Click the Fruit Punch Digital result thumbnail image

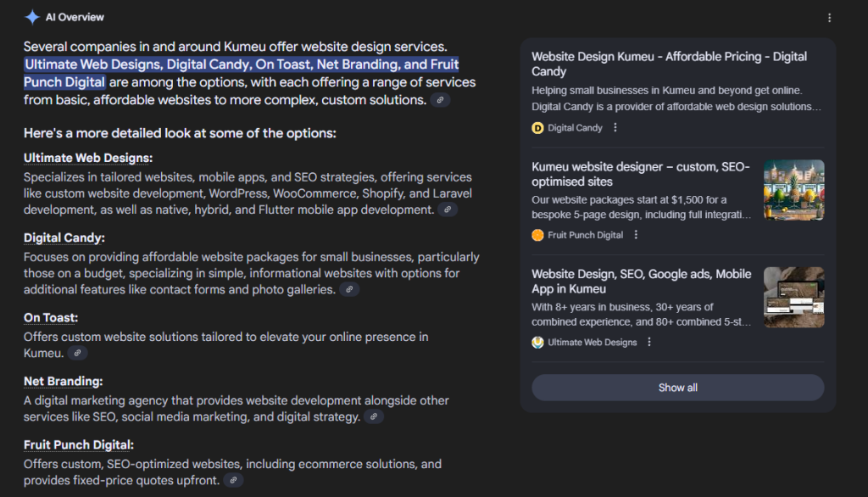[793, 190]
